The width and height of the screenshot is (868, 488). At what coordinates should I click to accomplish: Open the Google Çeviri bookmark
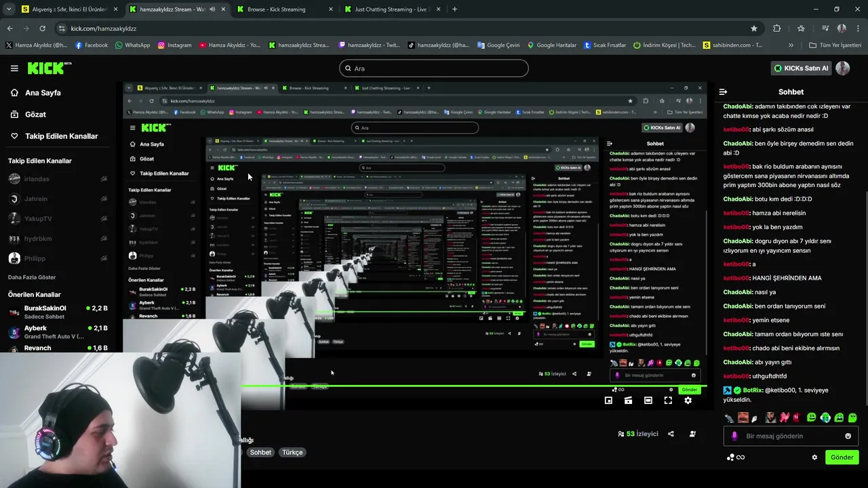[x=498, y=45]
